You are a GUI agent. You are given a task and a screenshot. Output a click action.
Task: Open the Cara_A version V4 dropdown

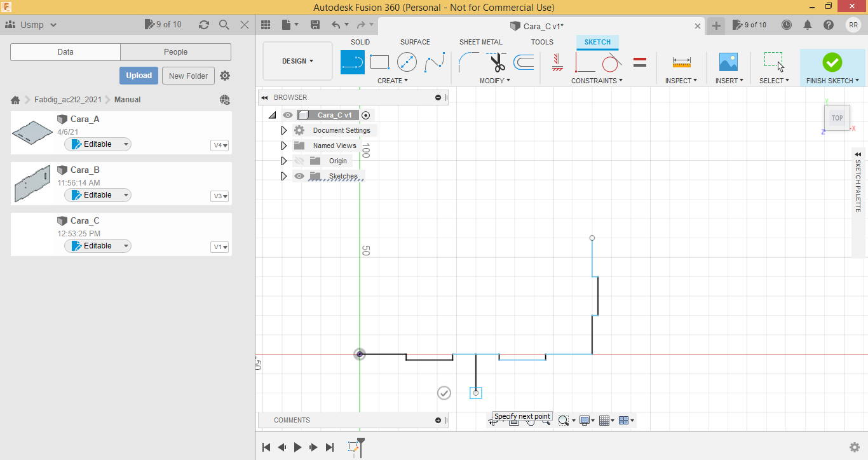pyautogui.click(x=220, y=145)
